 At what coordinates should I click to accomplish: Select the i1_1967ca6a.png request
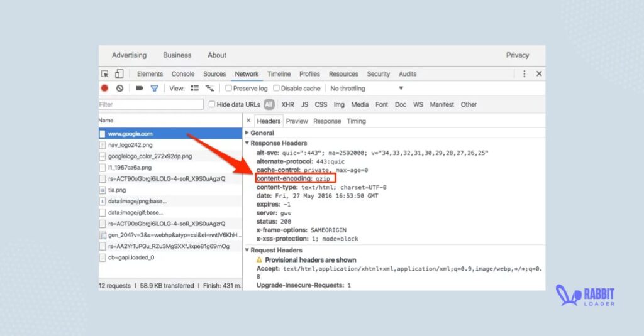click(x=170, y=168)
